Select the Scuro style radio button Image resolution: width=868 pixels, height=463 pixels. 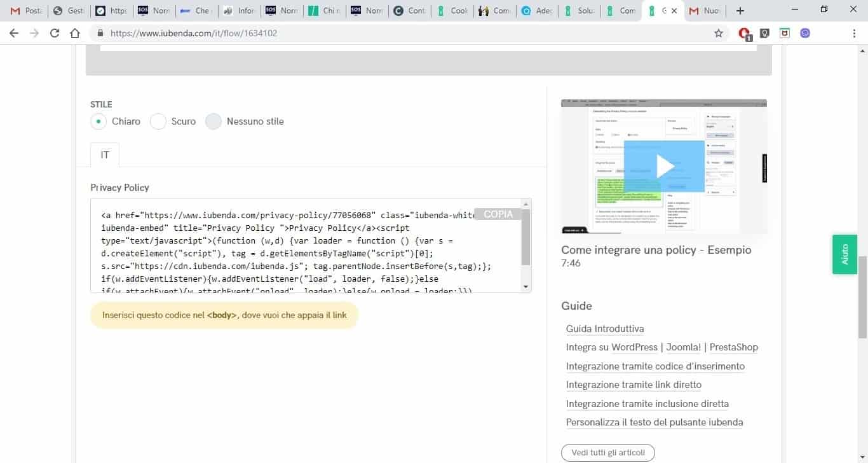[x=158, y=121]
